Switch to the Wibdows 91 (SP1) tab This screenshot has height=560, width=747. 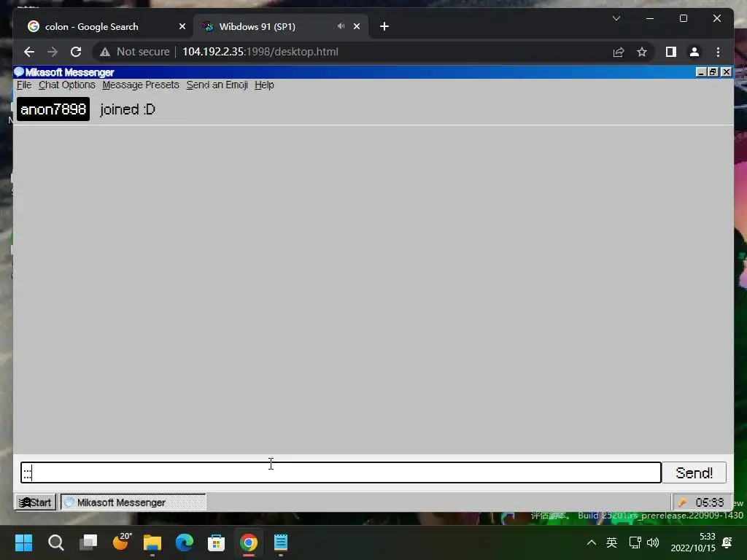[258, 27]
